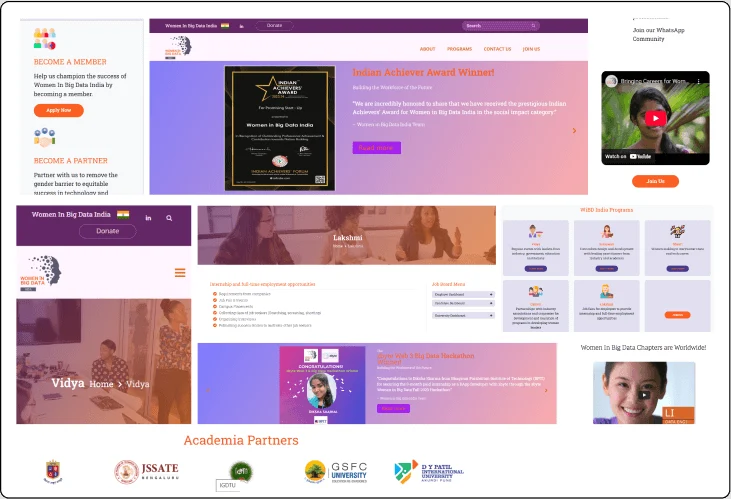The width and height of the screenshot is (731, 499).
Task: Click the search magnifier icon in the mobile header
Action: point(169,218)
